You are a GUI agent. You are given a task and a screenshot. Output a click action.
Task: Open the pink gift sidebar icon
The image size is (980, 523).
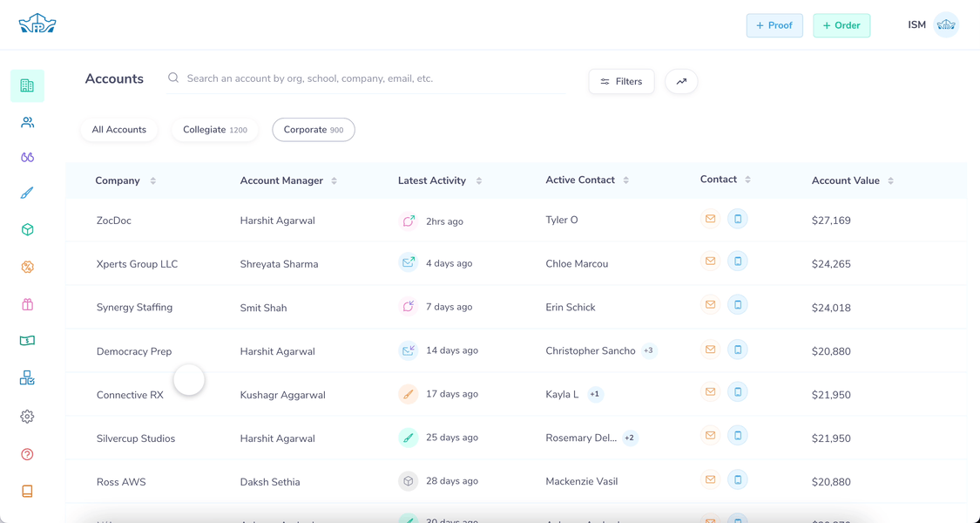click(27, 304)
